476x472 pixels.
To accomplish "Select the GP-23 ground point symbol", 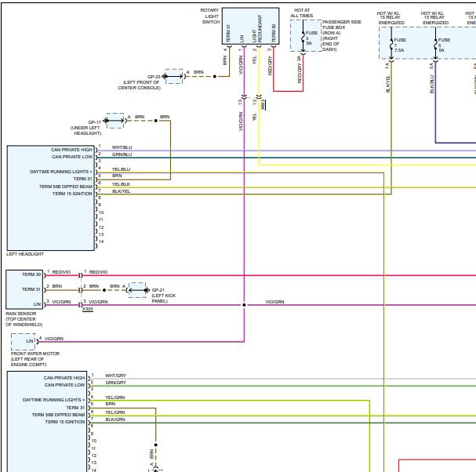I will coord(174,77).
